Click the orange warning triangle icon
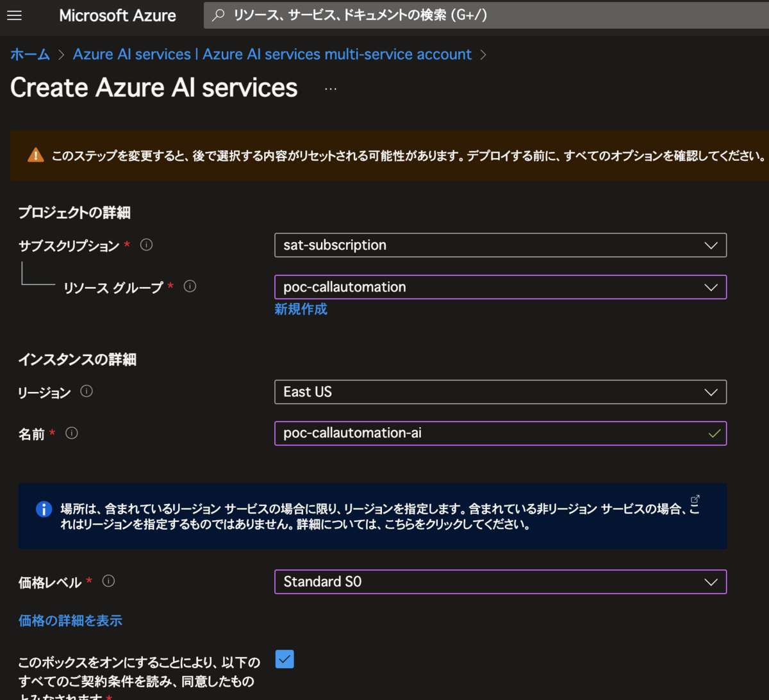Viewport: 769px width, 700px height. point(36,155)
